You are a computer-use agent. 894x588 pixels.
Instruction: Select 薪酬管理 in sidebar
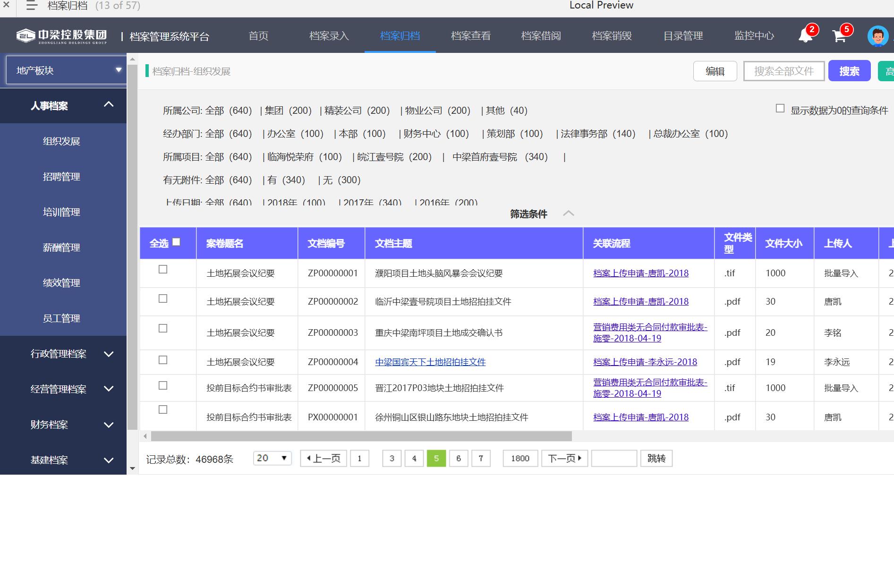[61, 247]
